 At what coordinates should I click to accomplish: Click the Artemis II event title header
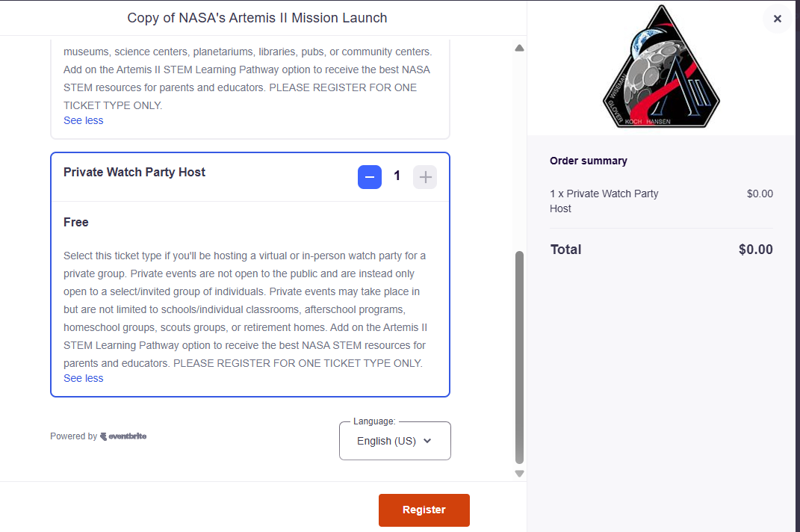(257, 18)
